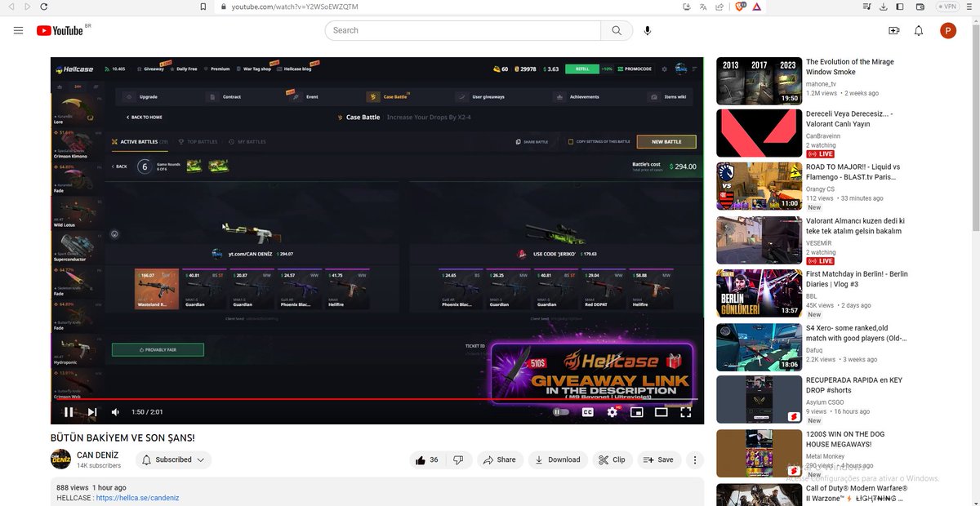Image resolution: width=980 pixels, height=506 pixels.
Task: Switch to theater mode
Action: (661, 412)
